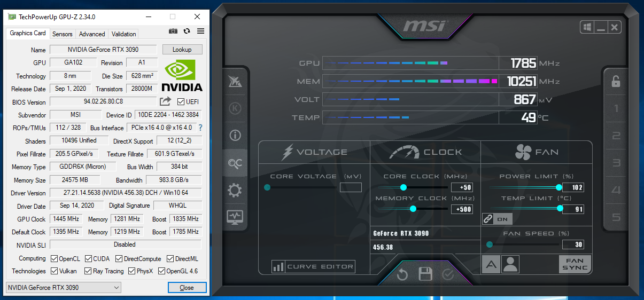Open the Afterburner hardware monitor icon
This screenshot has height=300, width=644.
coord(235,217)
